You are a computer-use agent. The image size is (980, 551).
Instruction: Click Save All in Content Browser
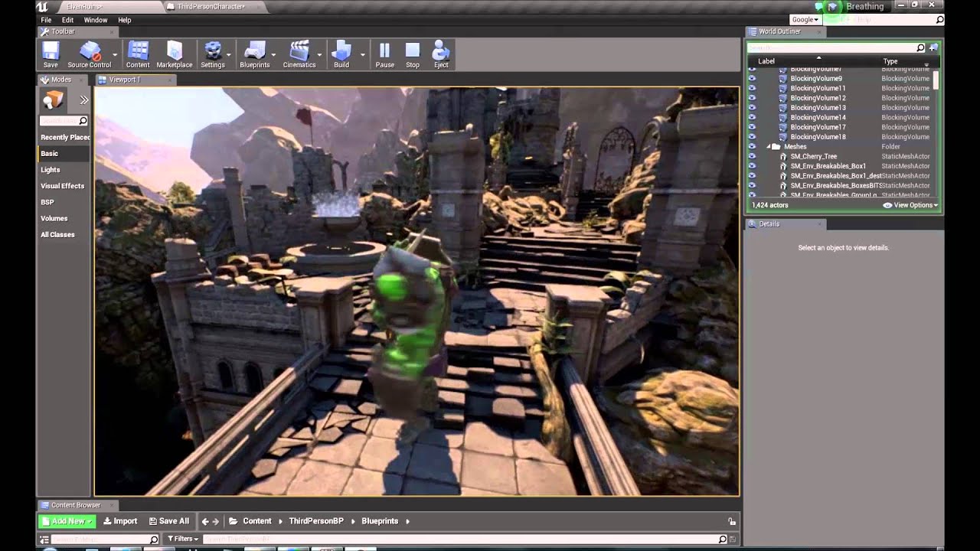click(x=169, y=521)
